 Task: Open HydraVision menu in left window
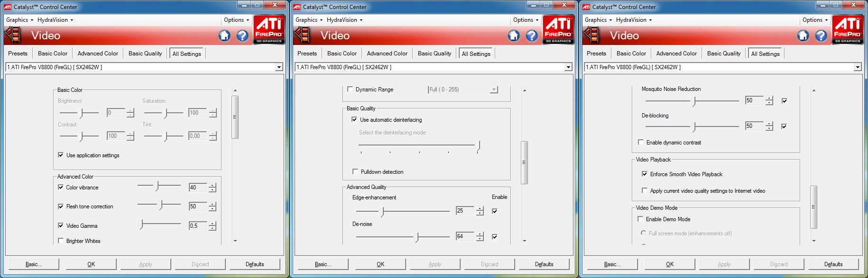[x=55, y=20]
